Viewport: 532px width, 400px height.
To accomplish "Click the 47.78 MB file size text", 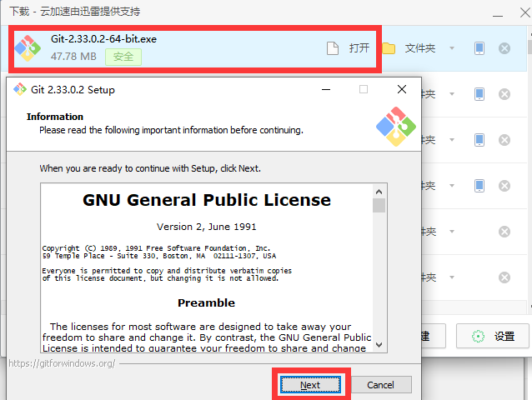I will (x=73, y=57).
